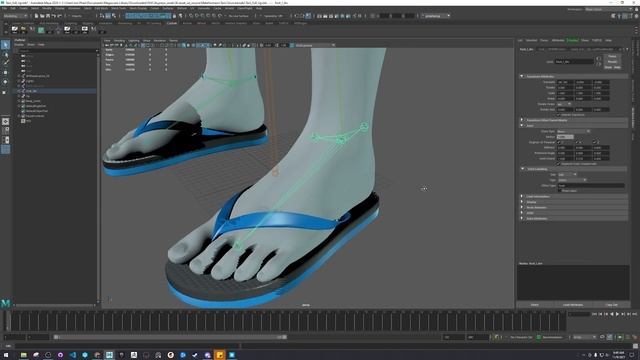This screenshot has height=360, width=640.
Task: Select the arrow Select tool in toolbox
Action: [x=5, y=44]
